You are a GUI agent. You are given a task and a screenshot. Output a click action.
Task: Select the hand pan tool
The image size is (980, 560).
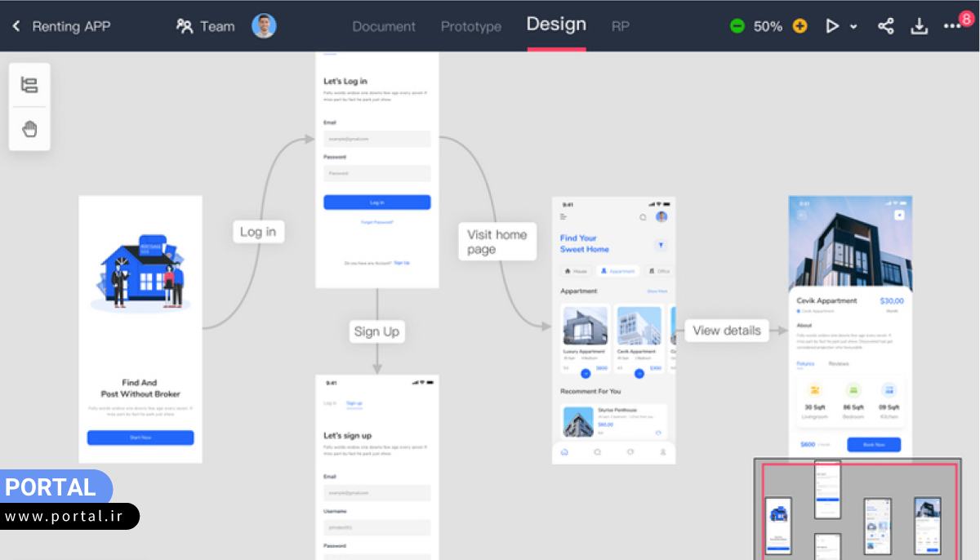pyautogui.click(x=29, y=129)
